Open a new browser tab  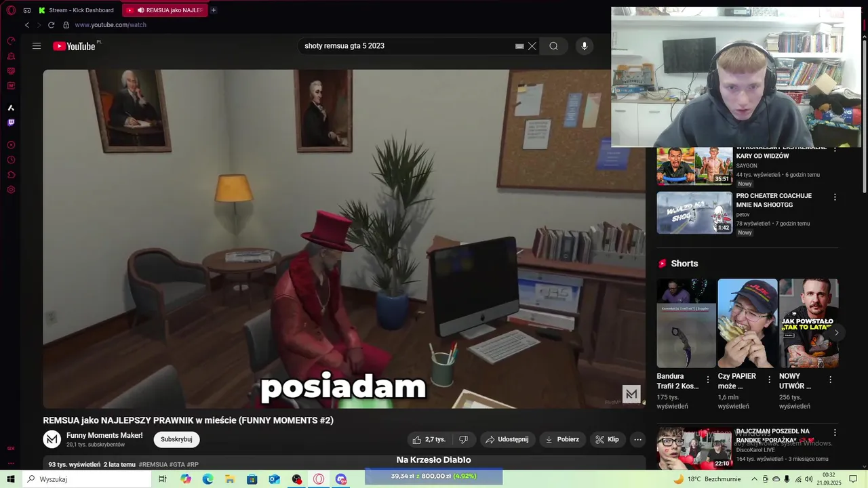coord(214,10)
